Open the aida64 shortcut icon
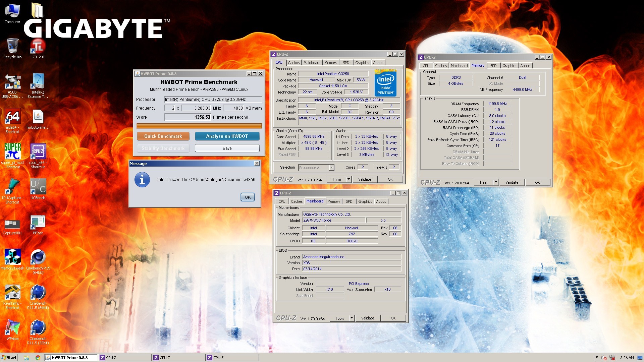Viewport: 644px width, 362px height. pos(12,121)
